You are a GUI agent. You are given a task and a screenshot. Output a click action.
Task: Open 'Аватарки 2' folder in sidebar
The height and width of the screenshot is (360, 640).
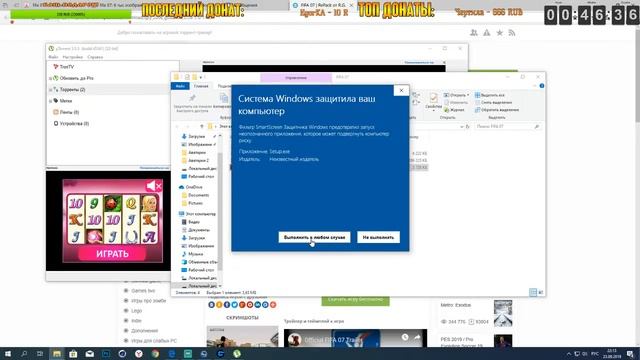point(195,160)
